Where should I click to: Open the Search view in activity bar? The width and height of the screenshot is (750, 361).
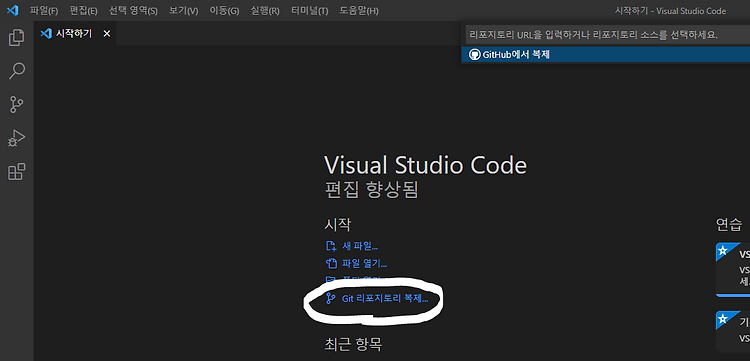tap(17, 71)
